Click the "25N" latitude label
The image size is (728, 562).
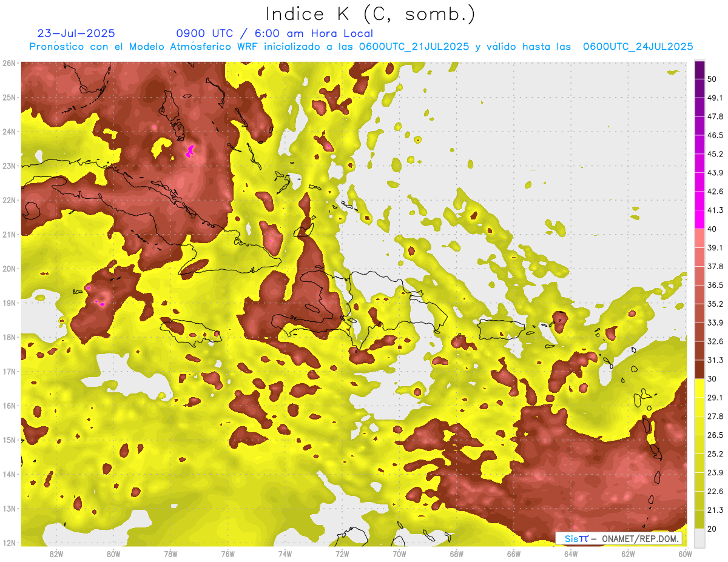point(9,97)
